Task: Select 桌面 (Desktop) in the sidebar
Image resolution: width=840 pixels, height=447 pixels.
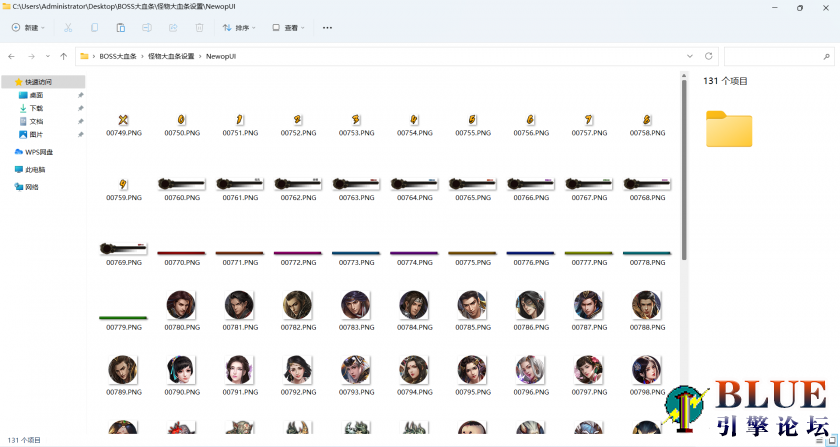Action: point(36,95)
